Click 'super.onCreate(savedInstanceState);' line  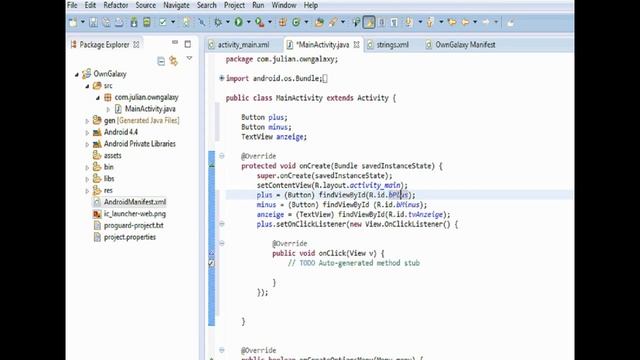[324, 176]
